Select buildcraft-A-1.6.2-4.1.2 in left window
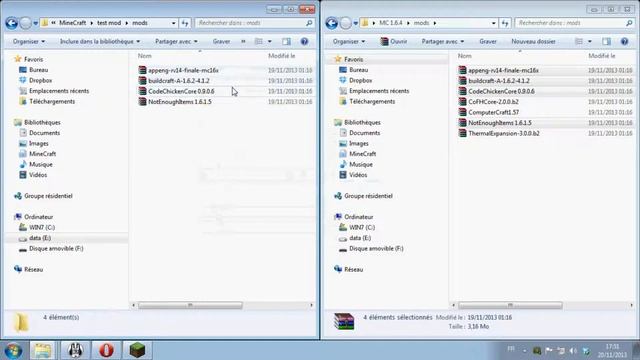This screenshot has height=360, width=640. tap(179, 81)
